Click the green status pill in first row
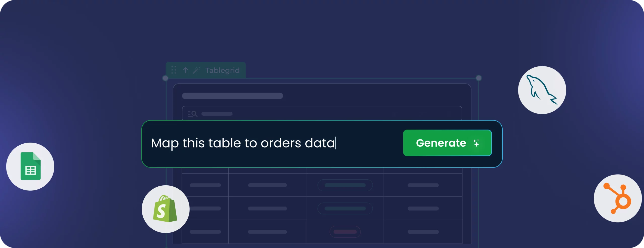 (345, 185)
